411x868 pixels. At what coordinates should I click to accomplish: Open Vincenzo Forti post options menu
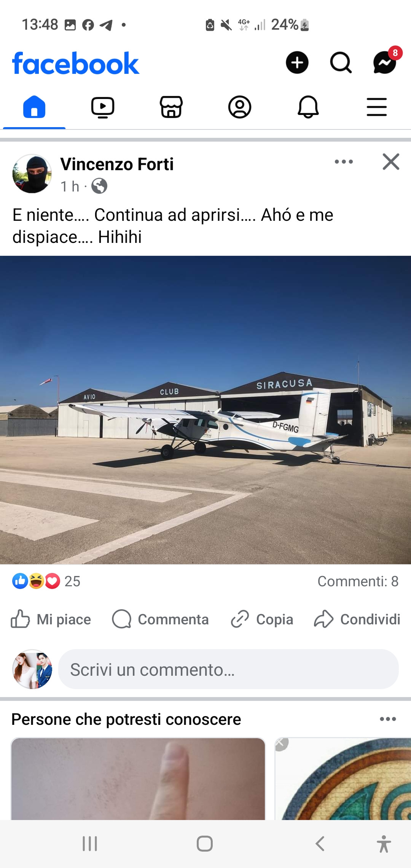click(x=344, y=162)
